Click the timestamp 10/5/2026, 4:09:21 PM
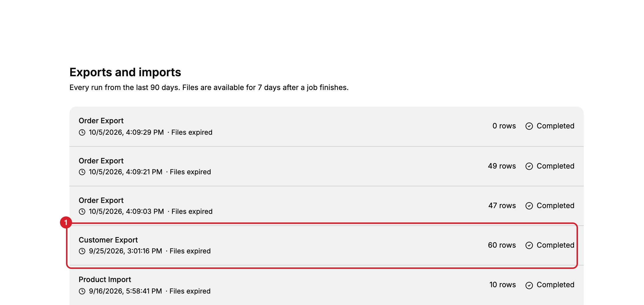The width and height of the screenshot is (644, 305). [125, 172]
